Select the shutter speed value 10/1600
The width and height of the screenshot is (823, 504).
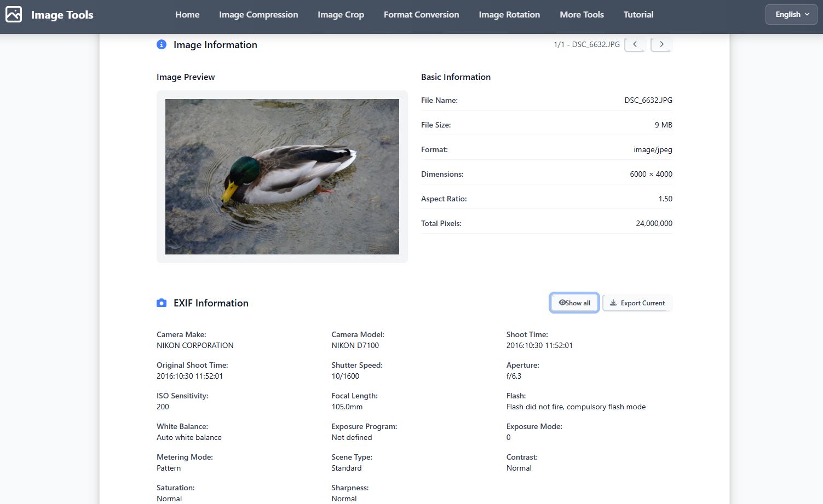(x=346, y=376)
